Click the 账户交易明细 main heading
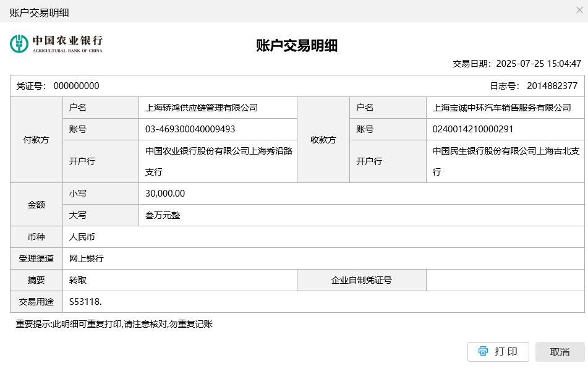The image size is (588, 371). [x=297, y=45]
